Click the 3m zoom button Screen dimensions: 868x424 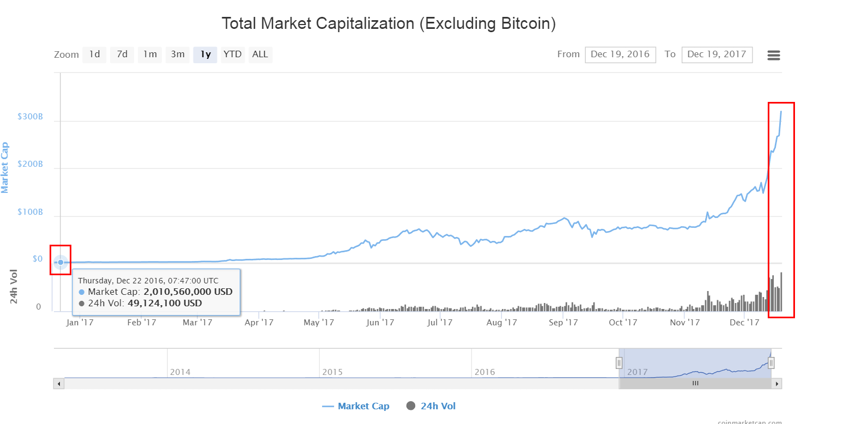coord(178,54)
